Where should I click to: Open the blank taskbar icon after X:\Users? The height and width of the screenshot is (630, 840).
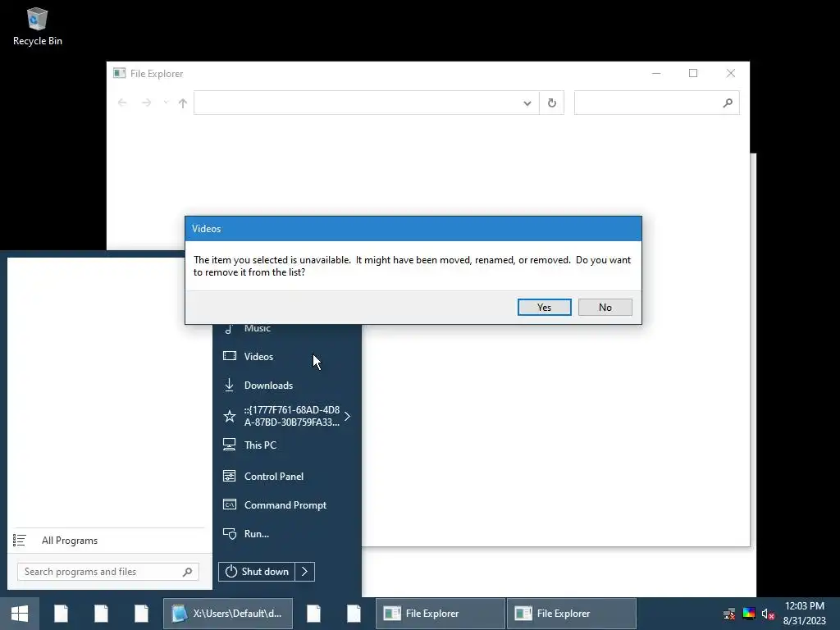click(x=314, y=614)
